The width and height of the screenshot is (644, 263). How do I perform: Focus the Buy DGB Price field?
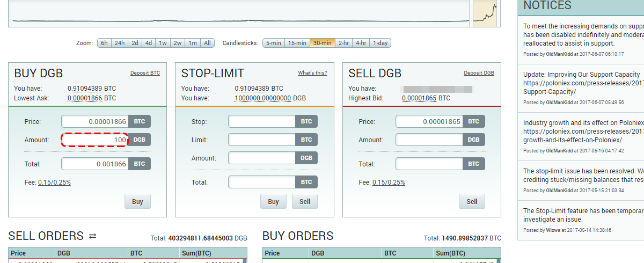pos(95,122)
